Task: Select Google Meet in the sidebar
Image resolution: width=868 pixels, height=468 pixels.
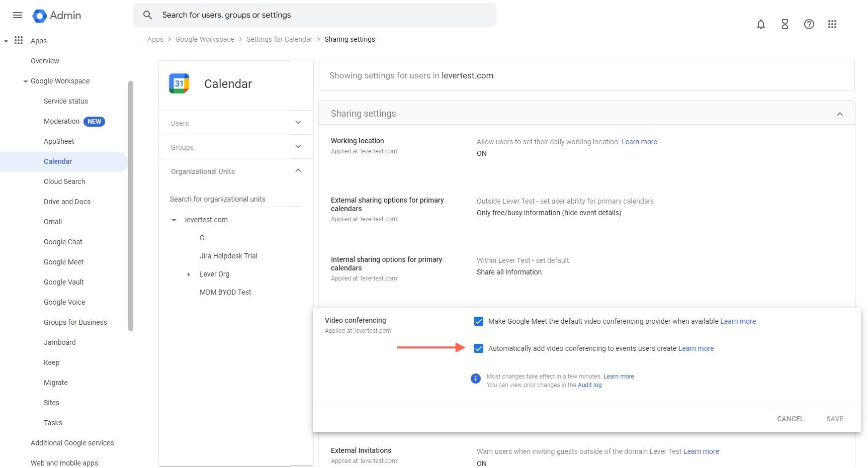Action: click(x=64, y=262)
